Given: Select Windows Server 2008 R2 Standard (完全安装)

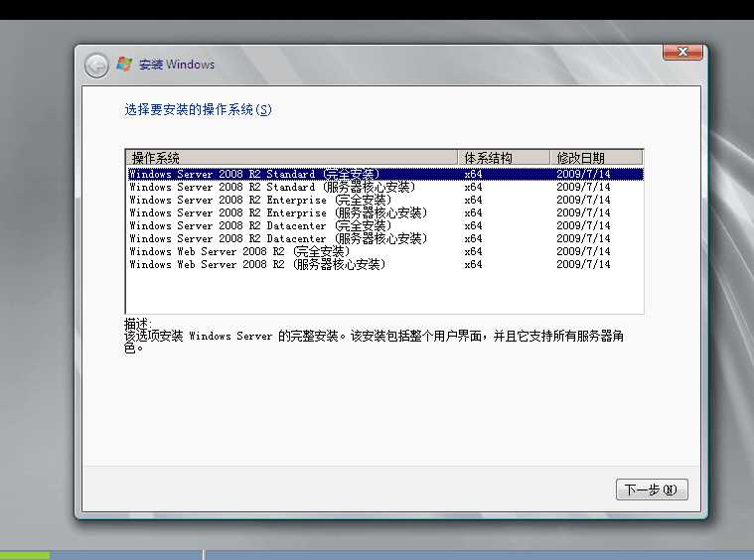Looking at the screenshot, I should (x=385, y=174).
